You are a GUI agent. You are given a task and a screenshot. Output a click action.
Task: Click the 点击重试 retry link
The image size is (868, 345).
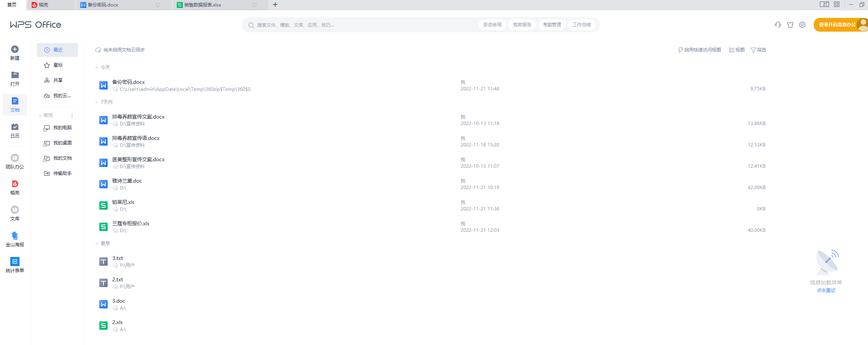tap(826, 290)
